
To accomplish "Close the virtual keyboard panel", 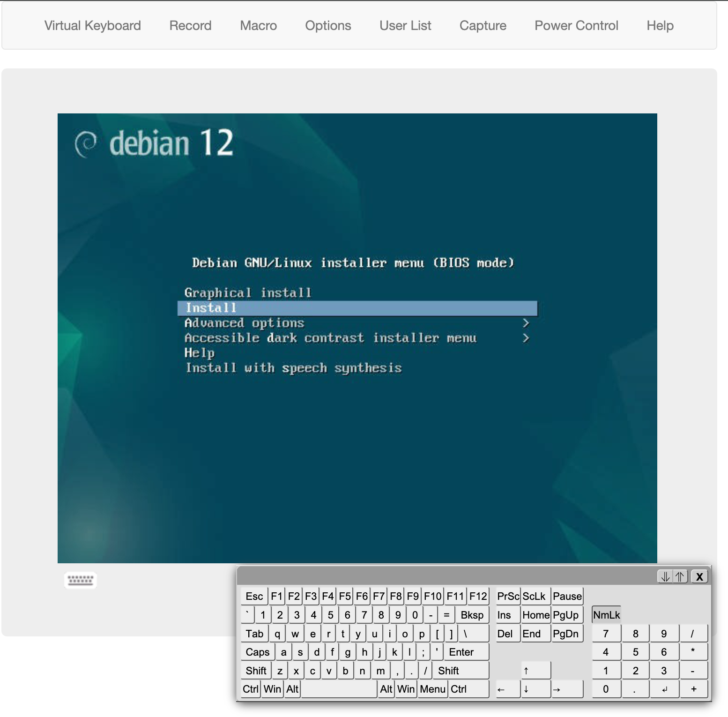I will 699,576.
